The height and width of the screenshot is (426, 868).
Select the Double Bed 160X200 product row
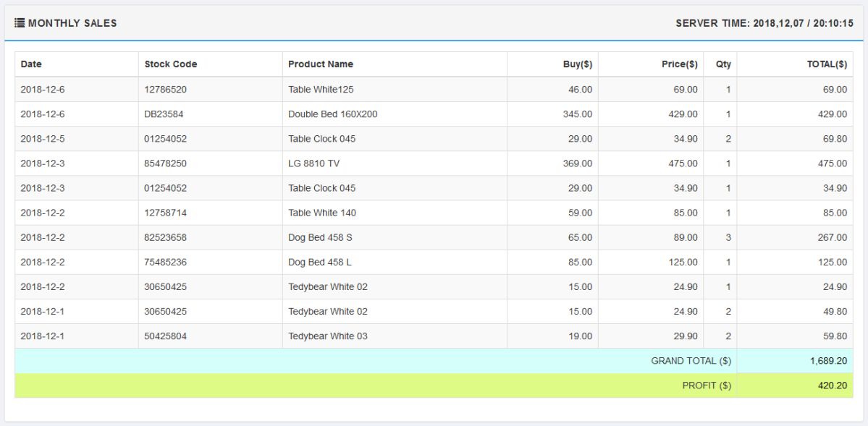(332, 114)
